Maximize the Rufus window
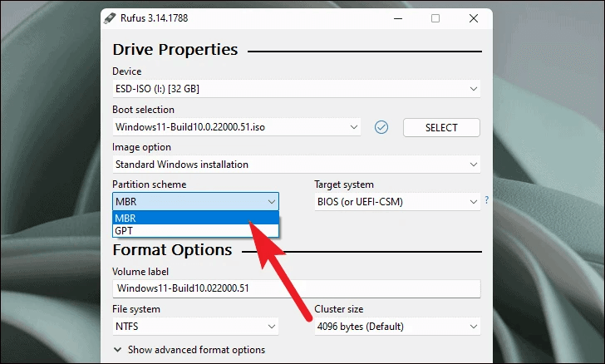This screenshot has height=364, width=605. (x=435, y=18)
